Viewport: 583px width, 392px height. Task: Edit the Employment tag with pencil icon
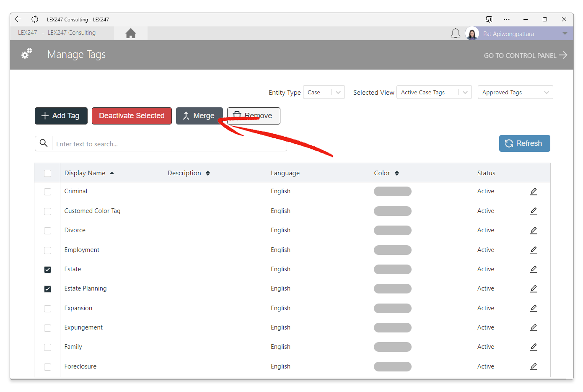pos(534,250)
